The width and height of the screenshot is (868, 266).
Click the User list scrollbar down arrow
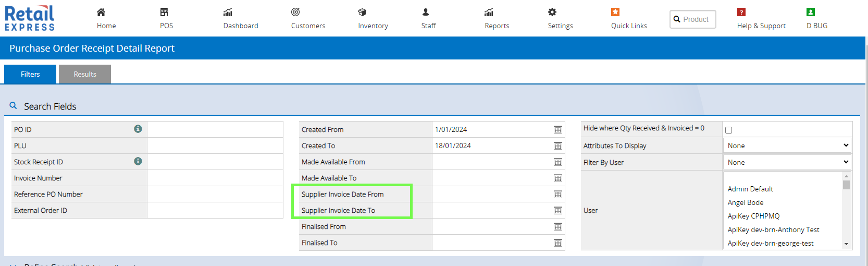[x=846, y=244]
